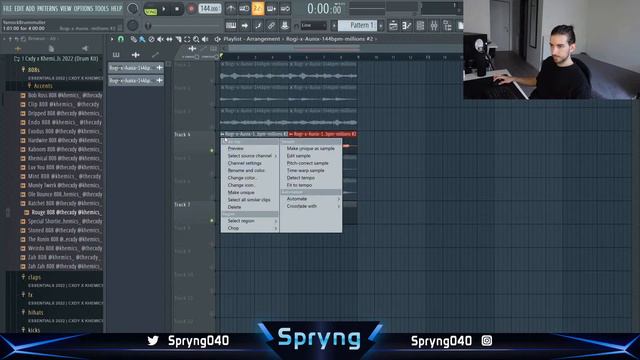Open the VIEW menu

[66, 8]
